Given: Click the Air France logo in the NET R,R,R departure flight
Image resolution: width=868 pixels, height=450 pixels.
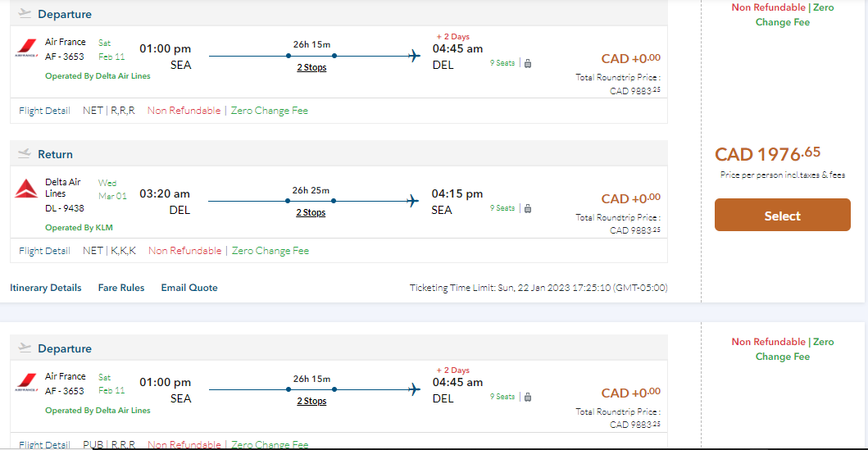Looking at the screenshot, I should click(27, 49).
